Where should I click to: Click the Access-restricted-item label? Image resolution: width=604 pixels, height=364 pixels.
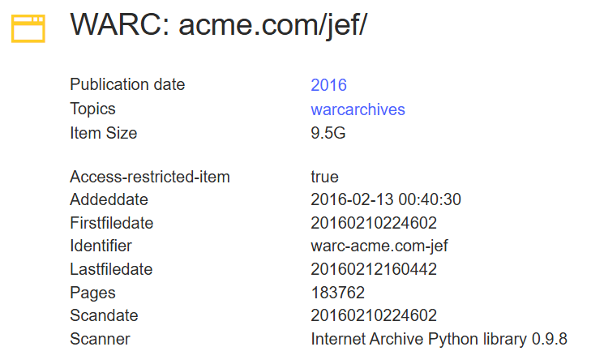(x=149, y=177)
